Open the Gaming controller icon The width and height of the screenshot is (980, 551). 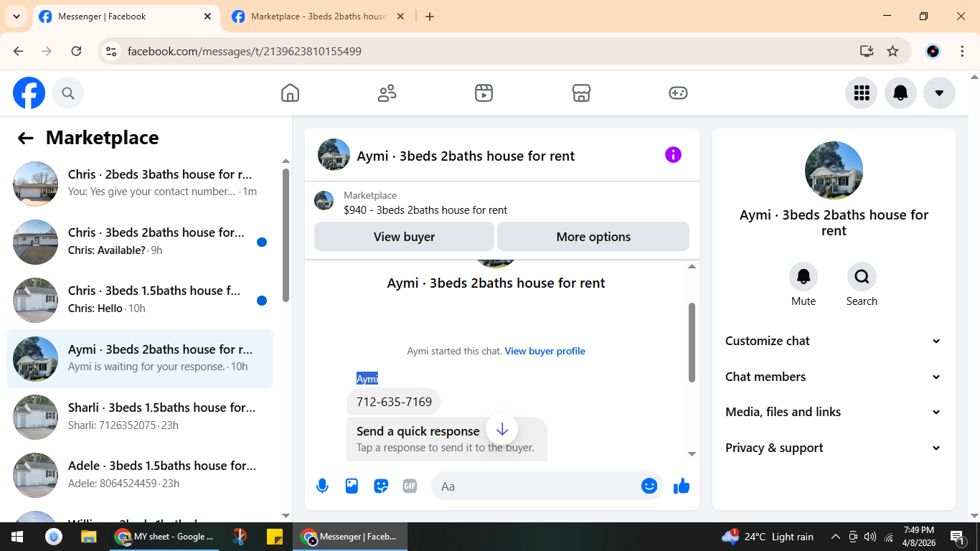[x=678, y=93]
